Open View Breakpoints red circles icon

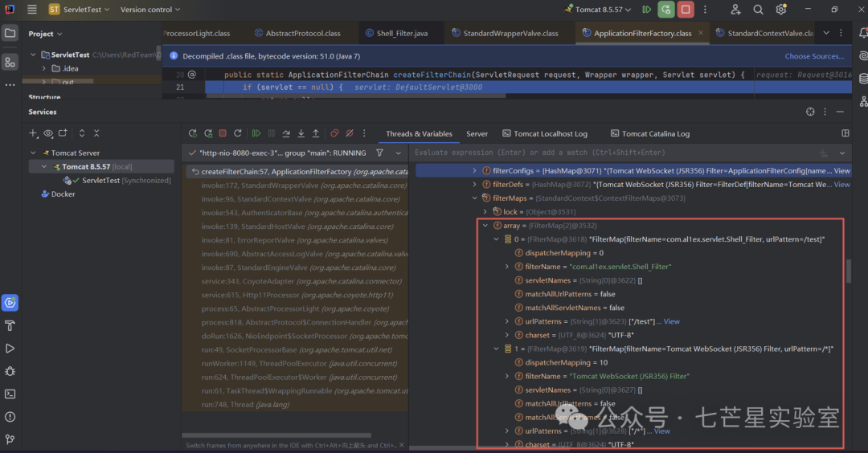(334, 133)
